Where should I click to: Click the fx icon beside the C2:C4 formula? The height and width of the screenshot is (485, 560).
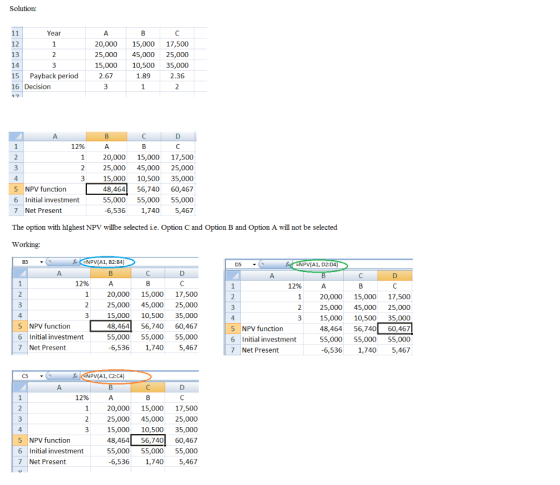tap(75, 376)
